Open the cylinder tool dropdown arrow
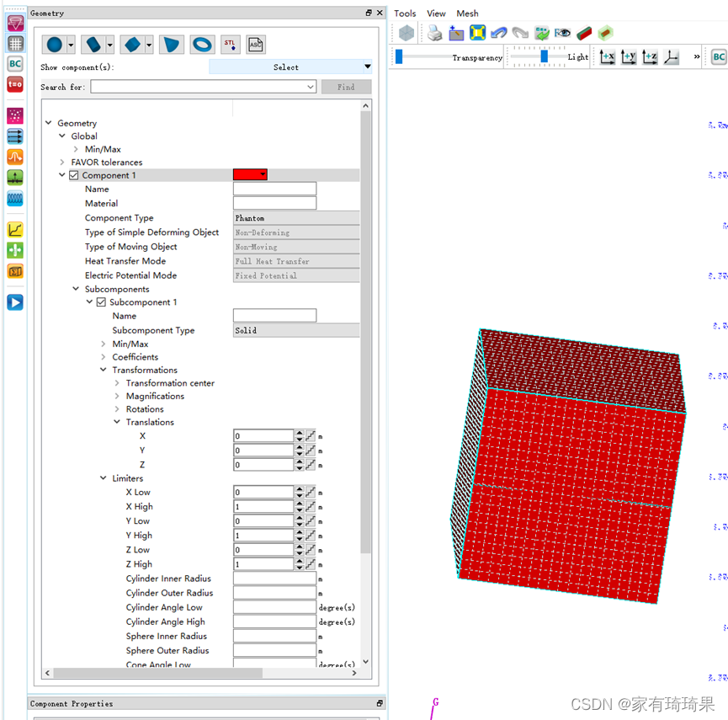728x720 pixels. point(109,45)
